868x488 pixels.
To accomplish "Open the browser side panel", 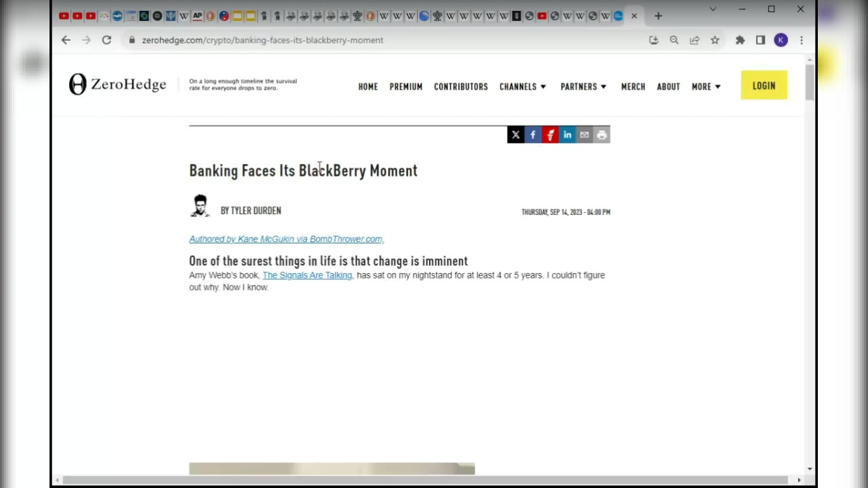I will click(x=760, y=40).
